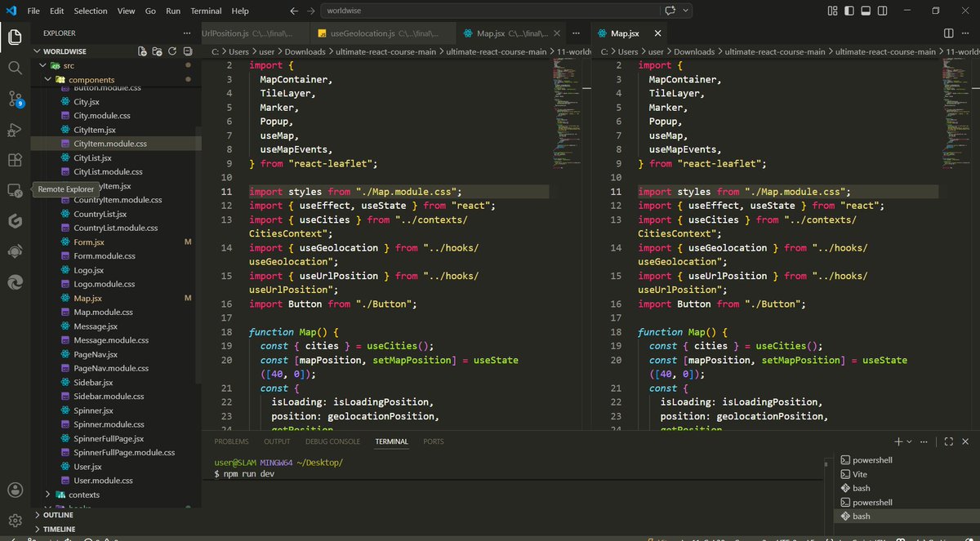This screenshot has height=541, width=980.
Task: Open the Copilot chat icon in title bar
Action: coord(670,11)
